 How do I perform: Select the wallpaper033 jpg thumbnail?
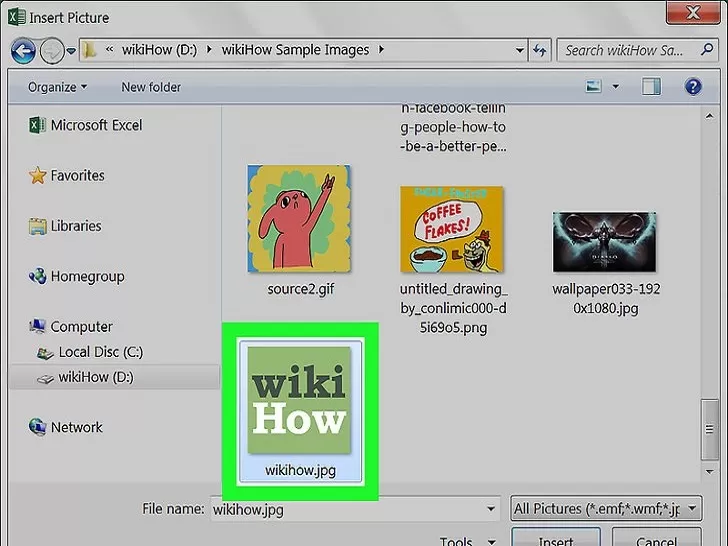[x=604, y=242]
